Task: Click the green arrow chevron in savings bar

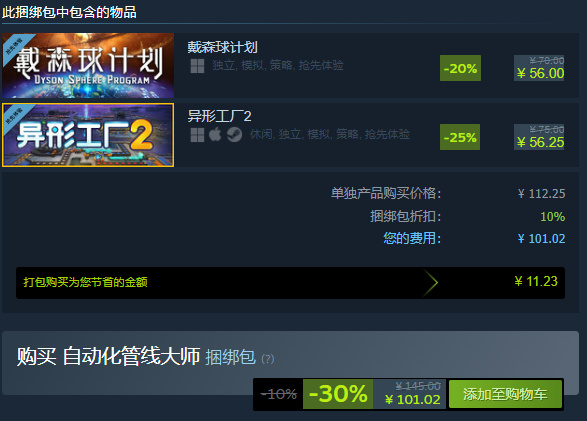Action: (431, 283)
